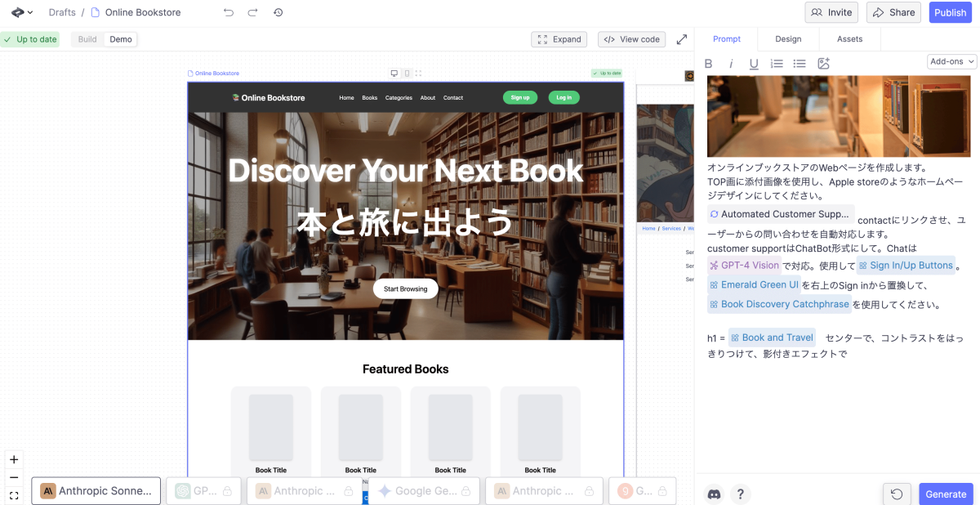Toggle the desktop preview view
The width and height of the screenshot is (980, 505).
pos(394,74)
